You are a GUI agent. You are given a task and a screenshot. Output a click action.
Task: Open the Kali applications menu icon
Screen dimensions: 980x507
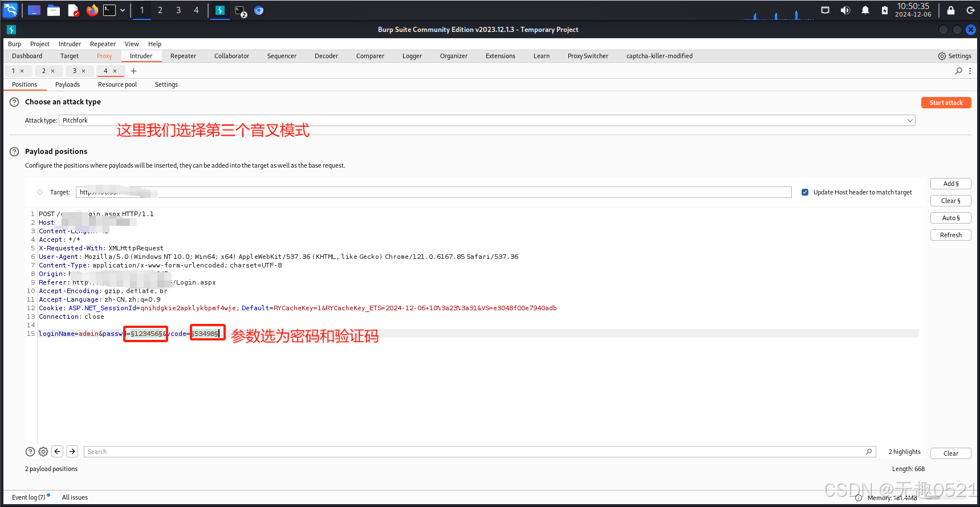pyautogui.click(x=11, y=10)
